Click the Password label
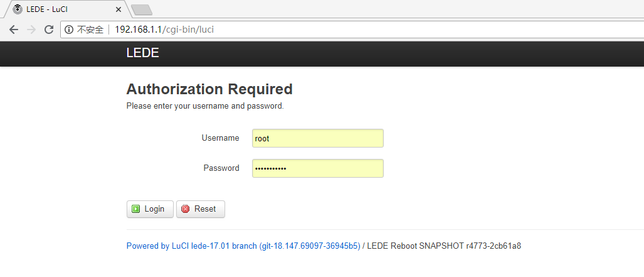Screen dimensions: 644x277 221,168
